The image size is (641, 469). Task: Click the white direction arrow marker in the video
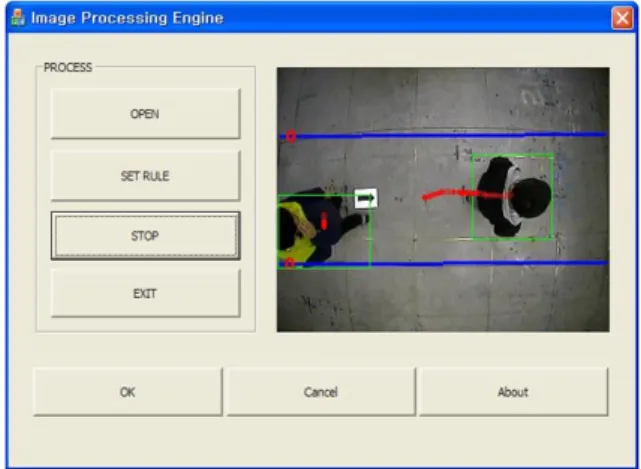click(365, 198)
